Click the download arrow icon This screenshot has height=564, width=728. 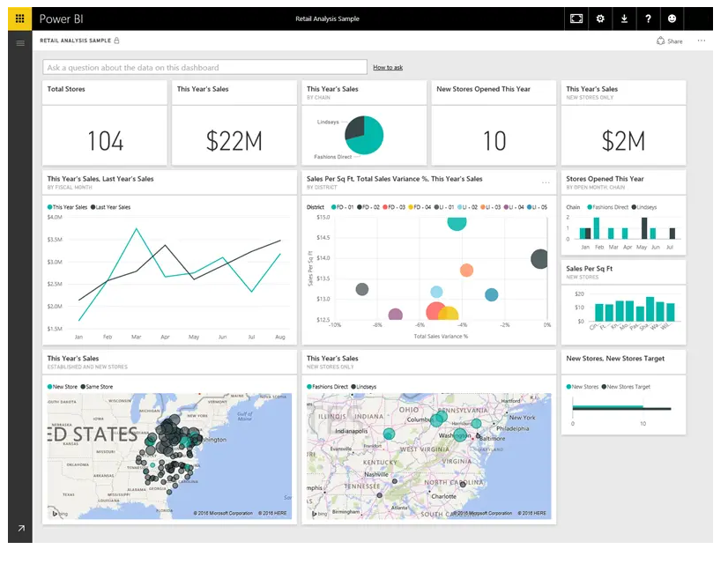tap(625, 19)
